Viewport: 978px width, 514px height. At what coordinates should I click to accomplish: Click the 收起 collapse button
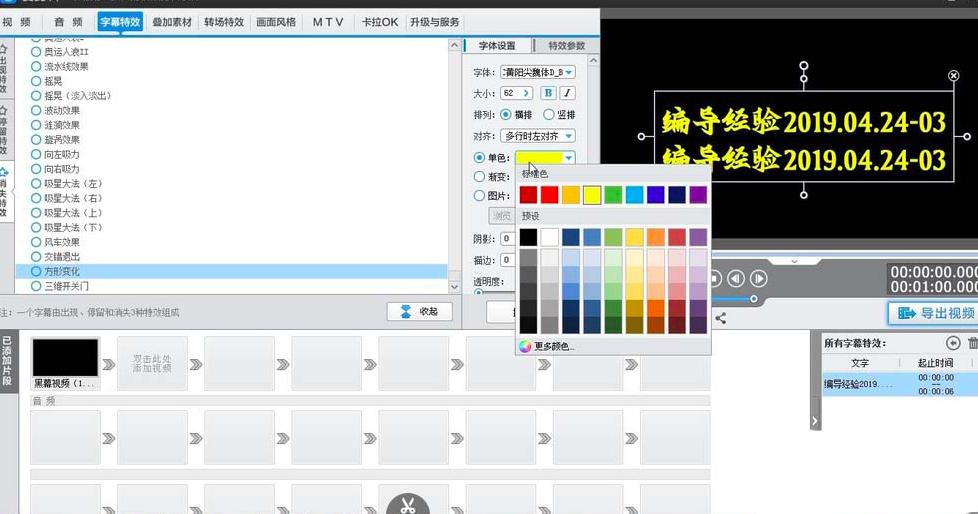point(419,312)
